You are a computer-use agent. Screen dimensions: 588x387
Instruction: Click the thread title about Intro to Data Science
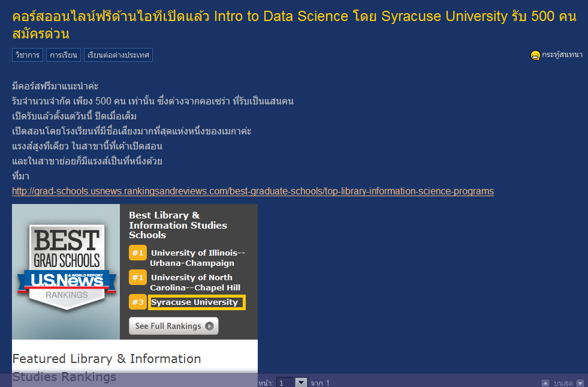pos(294,25)
